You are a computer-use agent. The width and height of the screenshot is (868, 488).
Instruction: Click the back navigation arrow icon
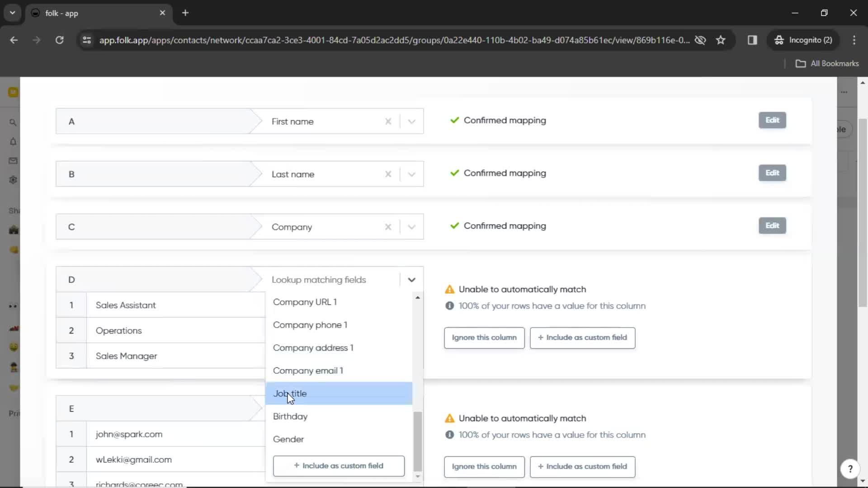tap(14, 40)
